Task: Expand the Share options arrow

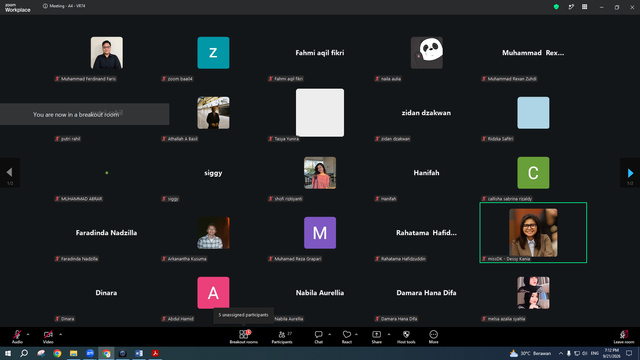Action: click(389, 334)
